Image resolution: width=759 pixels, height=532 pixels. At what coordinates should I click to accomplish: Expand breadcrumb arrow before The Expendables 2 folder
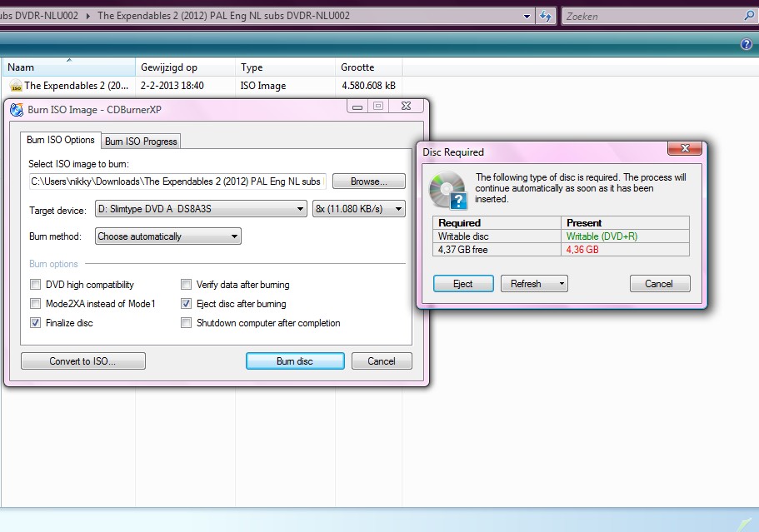tap(88, 16)
